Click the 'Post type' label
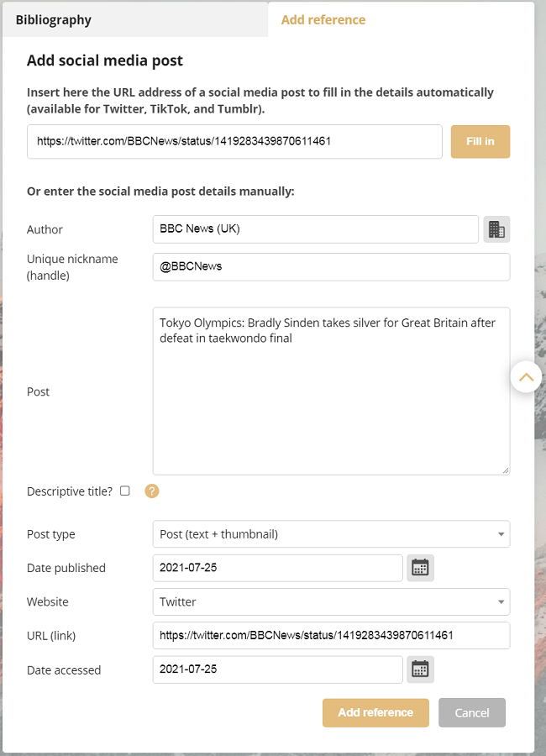The height and width of the screenshot is (756, 546). pos(51,534)
